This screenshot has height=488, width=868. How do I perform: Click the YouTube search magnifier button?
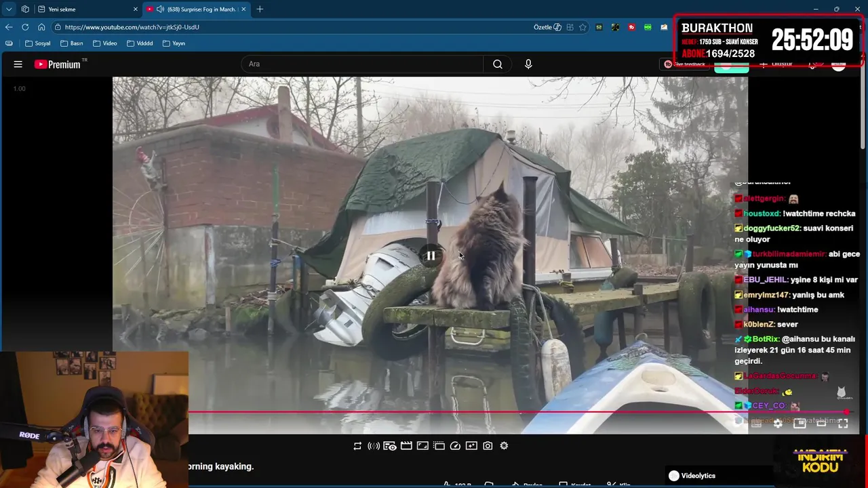tap(498, 64)
